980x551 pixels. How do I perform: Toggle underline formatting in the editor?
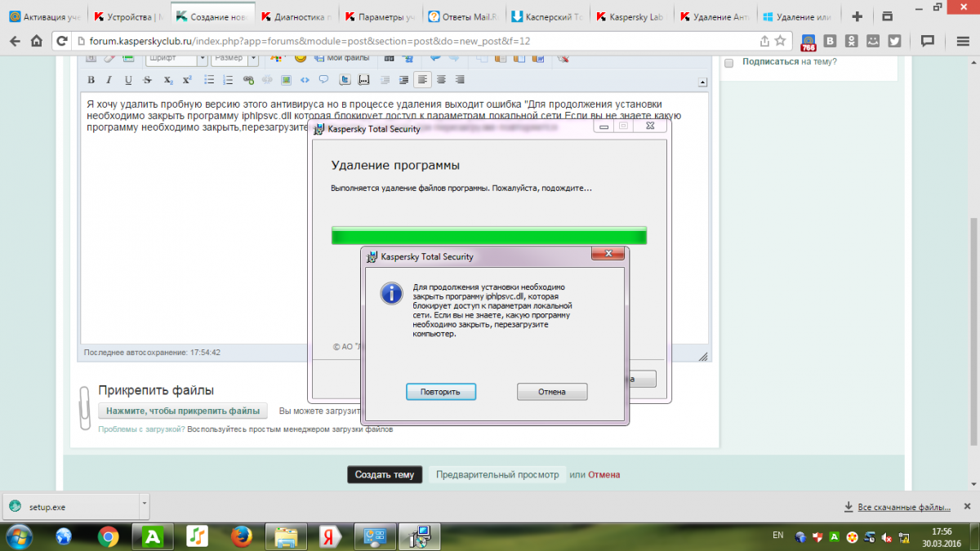(128, 80)
